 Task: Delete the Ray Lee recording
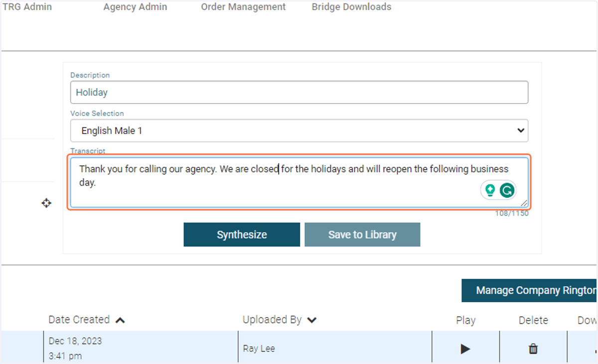(x=533, y=349)
